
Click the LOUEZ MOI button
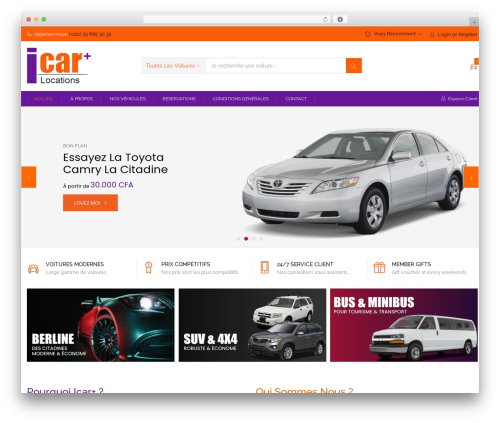(90, 203)
